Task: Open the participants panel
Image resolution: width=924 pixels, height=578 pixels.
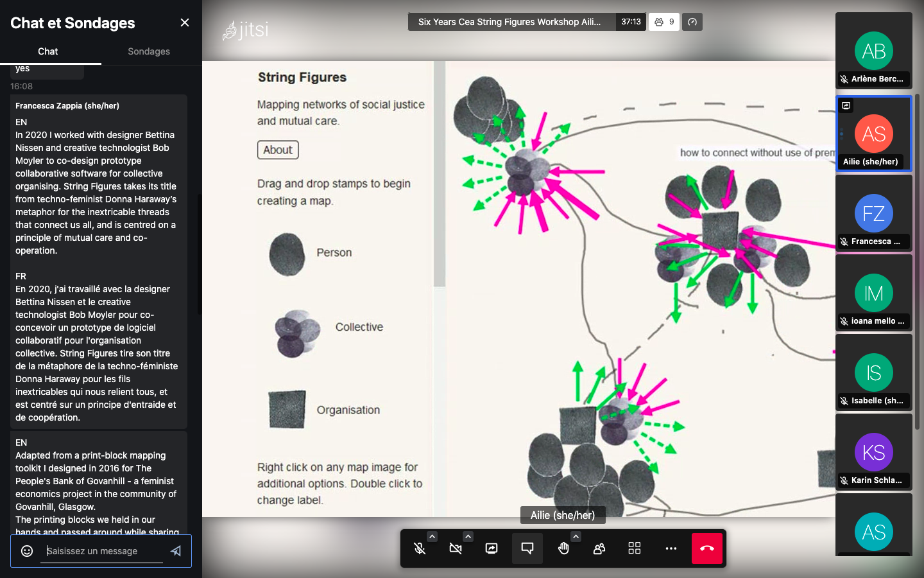Action: (599, 548)
